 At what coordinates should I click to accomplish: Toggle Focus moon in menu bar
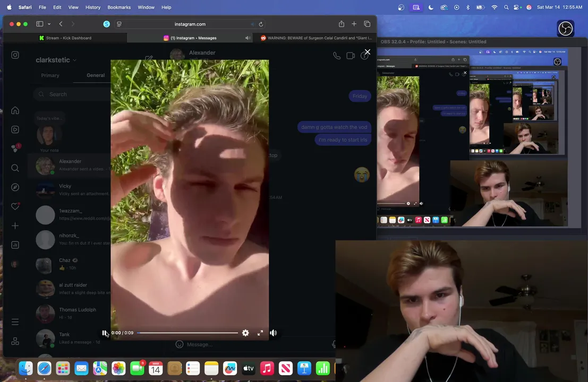[x=431, y=7]
